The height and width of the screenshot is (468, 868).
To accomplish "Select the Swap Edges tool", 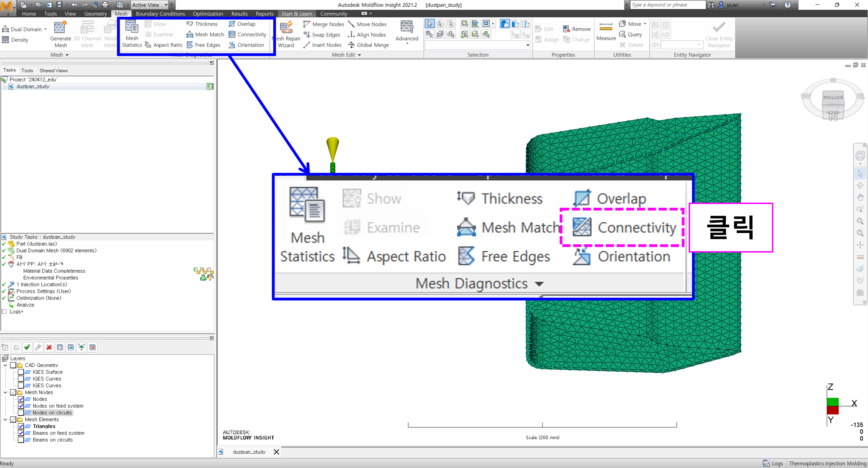I will [x=322, y=35].
